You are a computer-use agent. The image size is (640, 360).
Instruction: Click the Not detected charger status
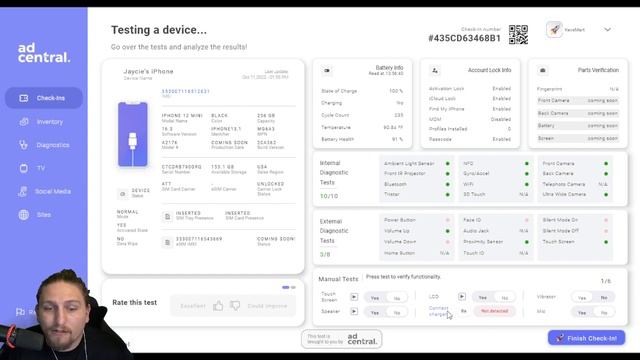[494, 311]
